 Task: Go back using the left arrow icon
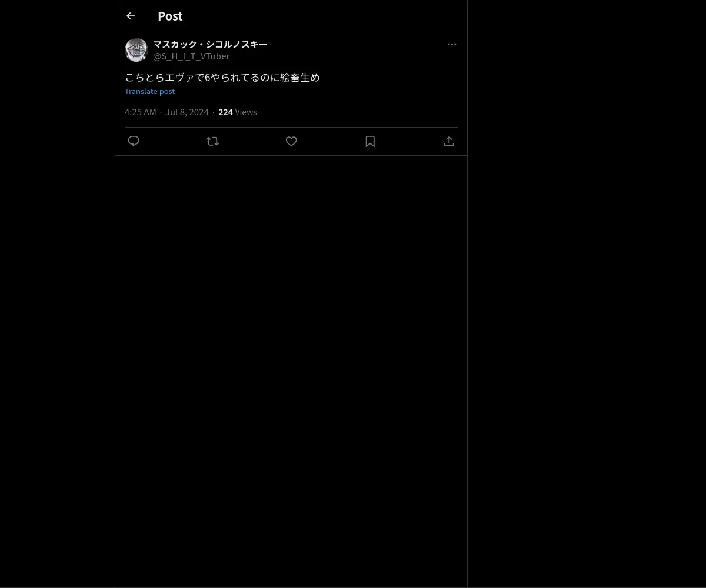pos(131,16)
